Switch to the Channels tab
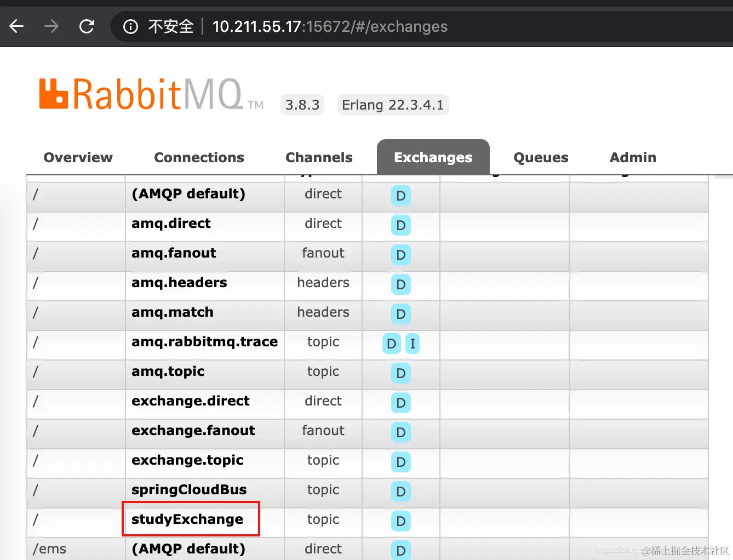 [x=319, y=157]
